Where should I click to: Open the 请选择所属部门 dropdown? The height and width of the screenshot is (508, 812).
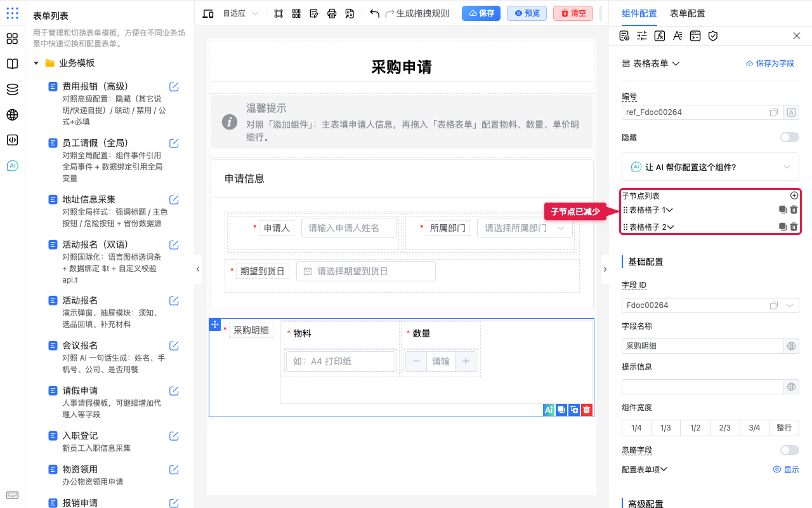525,228
